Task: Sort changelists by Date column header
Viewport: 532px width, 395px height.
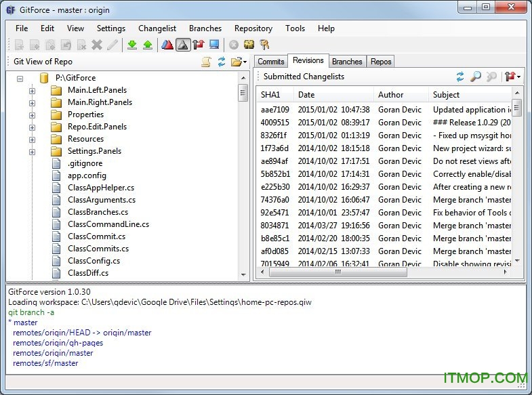Action: (334, 95)
